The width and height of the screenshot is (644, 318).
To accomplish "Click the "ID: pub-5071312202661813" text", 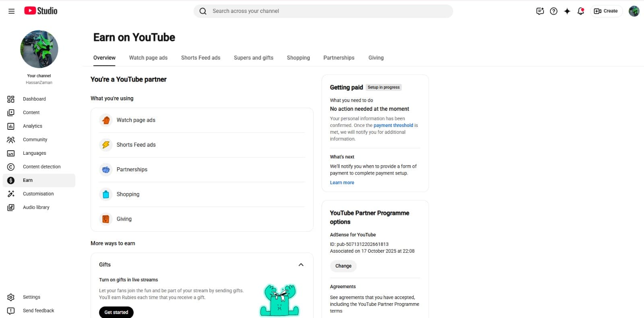I will coord(359,244).
